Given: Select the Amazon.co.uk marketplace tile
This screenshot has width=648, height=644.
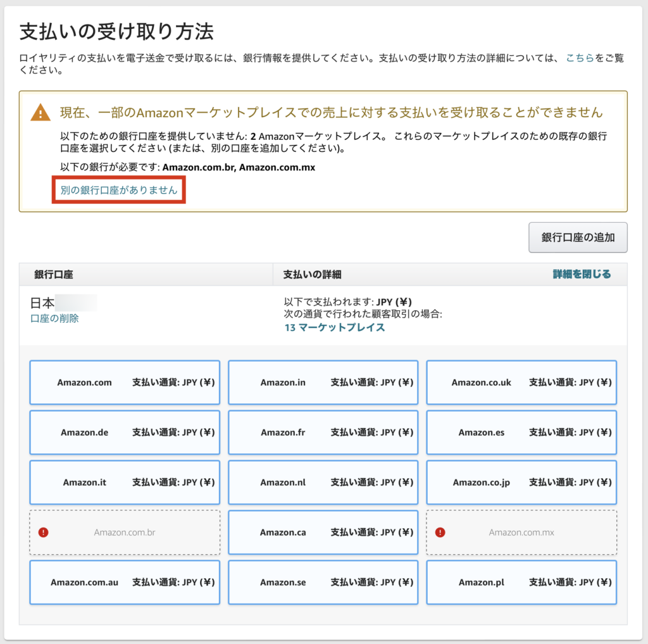Looking at the screenshot, I should (x=521, y=382).
